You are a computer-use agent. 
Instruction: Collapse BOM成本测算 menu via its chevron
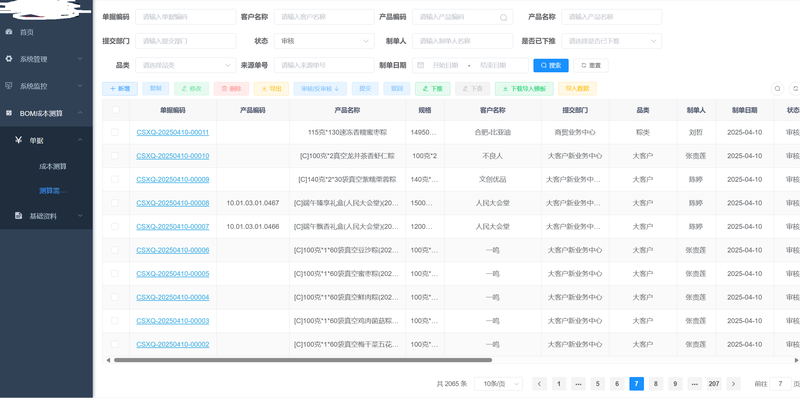tap(80, 113)
